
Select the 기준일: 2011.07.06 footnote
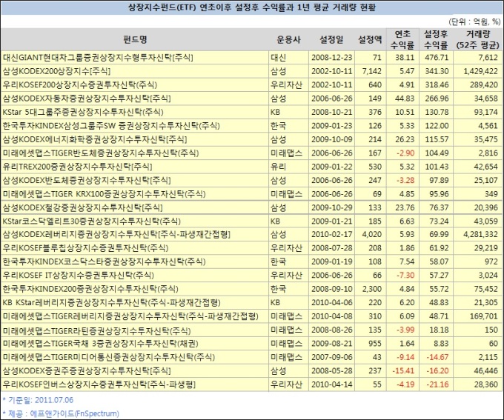38,400
